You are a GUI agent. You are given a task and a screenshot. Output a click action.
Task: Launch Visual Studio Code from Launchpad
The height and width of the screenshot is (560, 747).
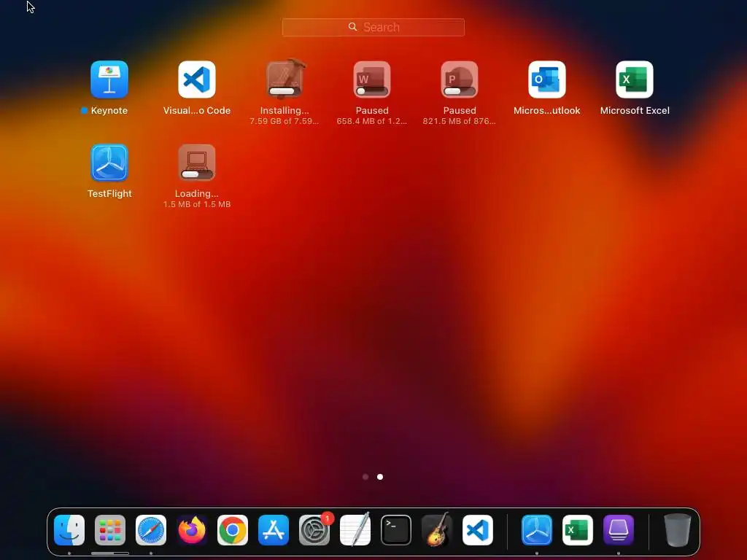(x=197, y=79)
